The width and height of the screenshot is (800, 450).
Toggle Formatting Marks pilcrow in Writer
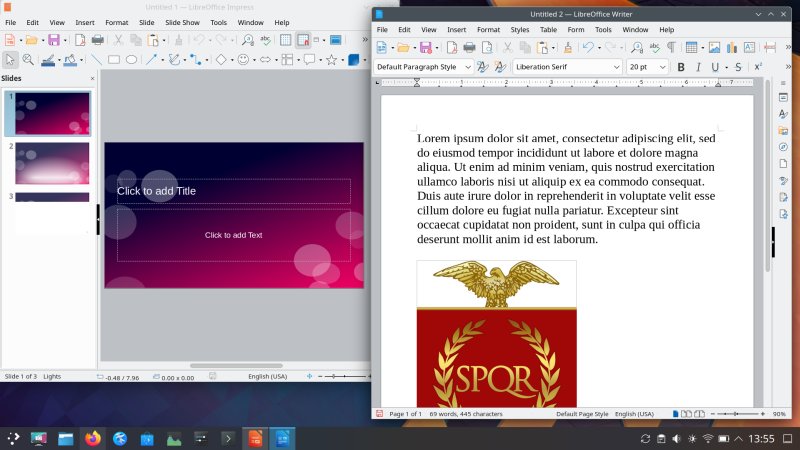coord(671,47)
